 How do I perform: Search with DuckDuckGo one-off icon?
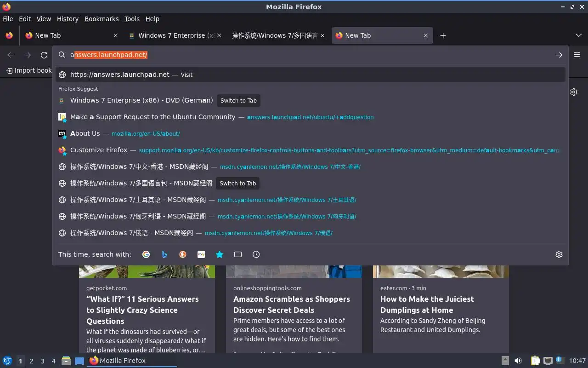(x=183, y=254)
